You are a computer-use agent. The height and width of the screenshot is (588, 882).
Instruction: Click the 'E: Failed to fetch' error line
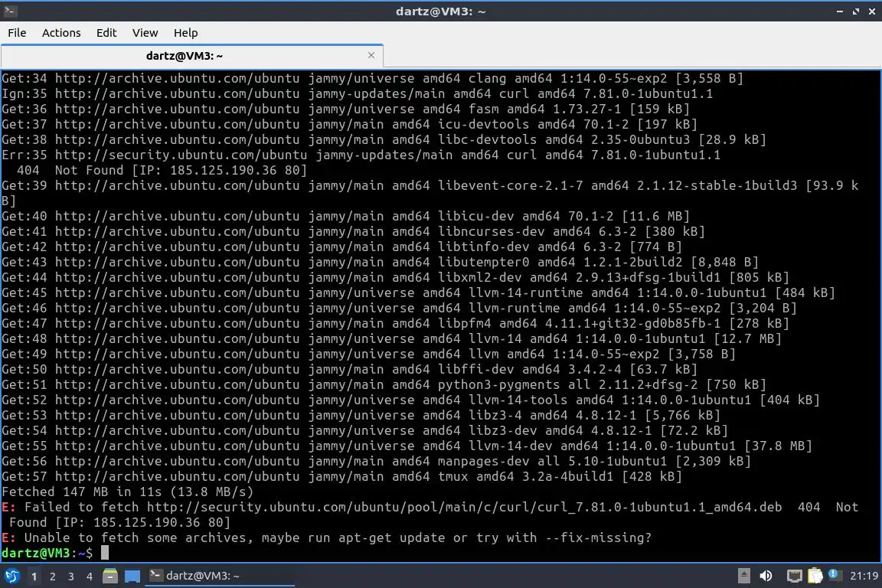point(430,514)
